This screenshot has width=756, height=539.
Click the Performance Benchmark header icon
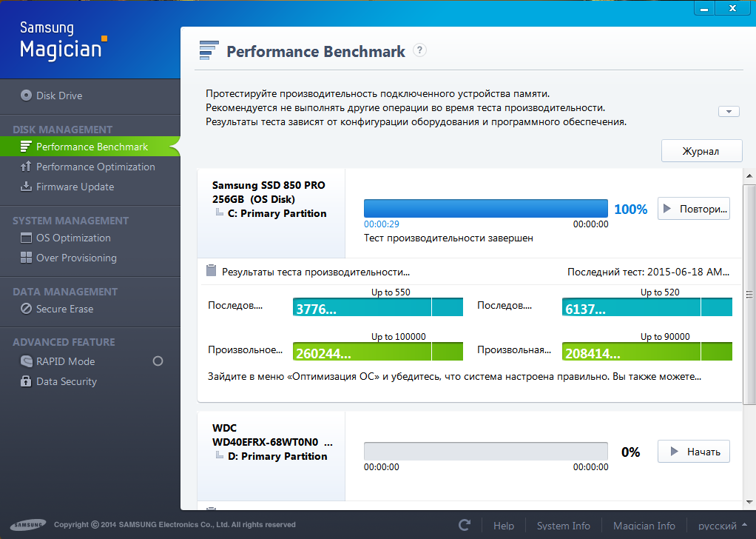(x=209, y=50)
